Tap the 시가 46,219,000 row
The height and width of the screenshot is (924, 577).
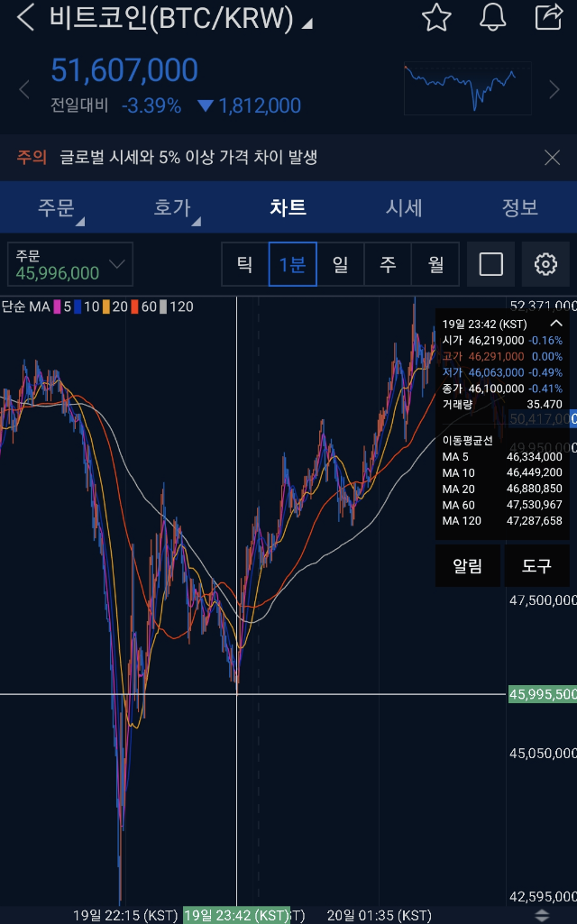click(502, 341)
